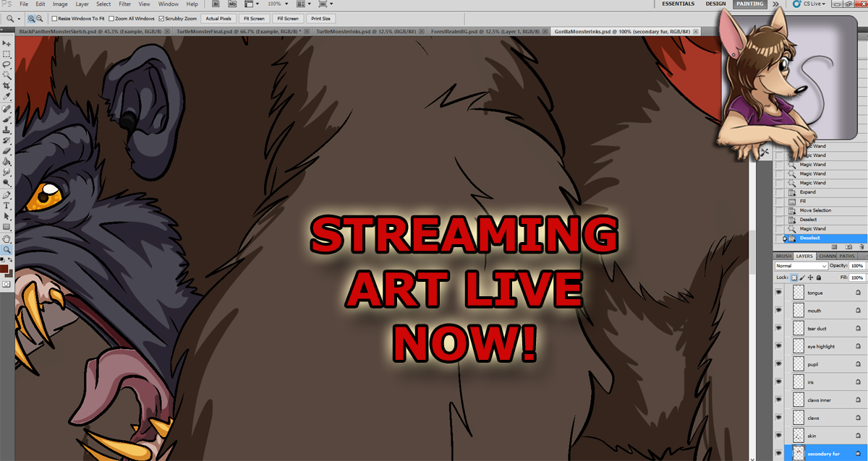Hide the pupil layer

click(779, 365)
